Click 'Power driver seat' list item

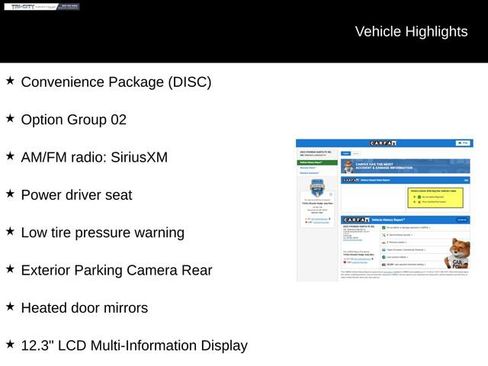[x=77, y=195]
